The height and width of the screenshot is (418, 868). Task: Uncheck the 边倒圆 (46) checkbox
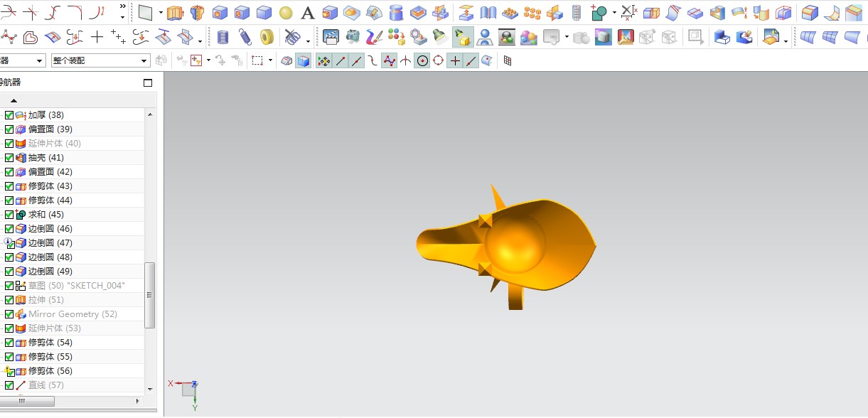point(9,229)
